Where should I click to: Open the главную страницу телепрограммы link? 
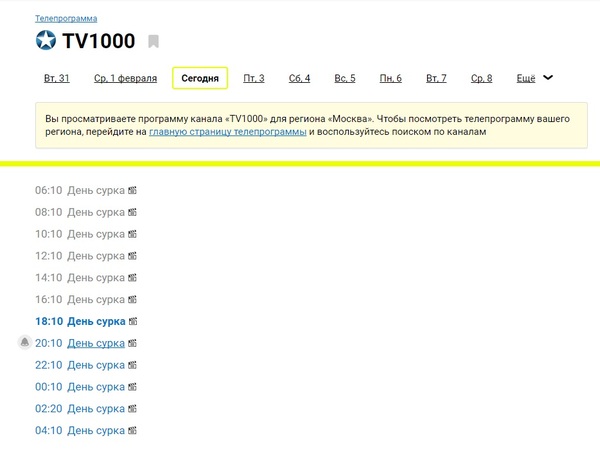[x=227, y=132]
